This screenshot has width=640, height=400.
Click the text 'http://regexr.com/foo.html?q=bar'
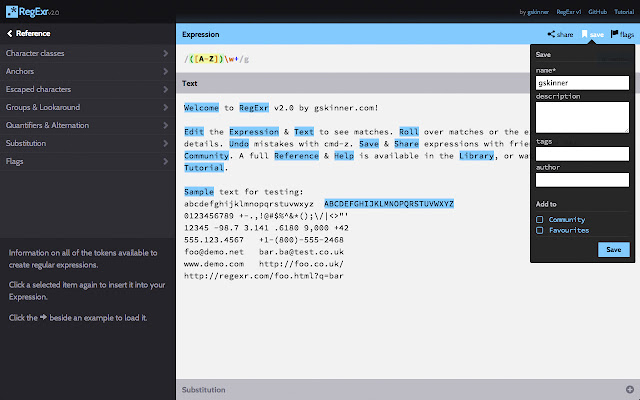coord(264,276)
